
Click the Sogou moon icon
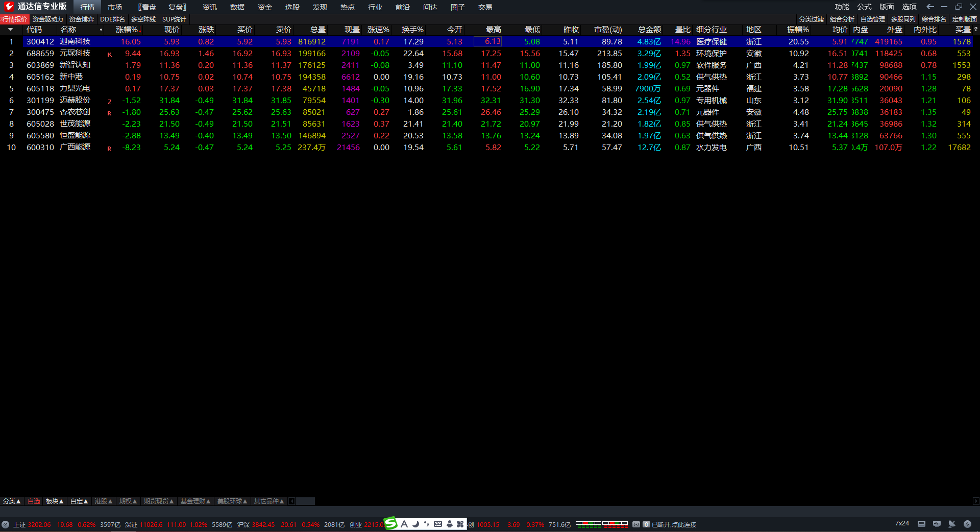click(x=415, y=524)
